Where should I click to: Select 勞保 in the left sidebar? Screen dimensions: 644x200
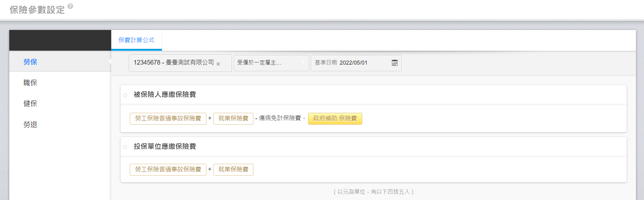(30, 62)
